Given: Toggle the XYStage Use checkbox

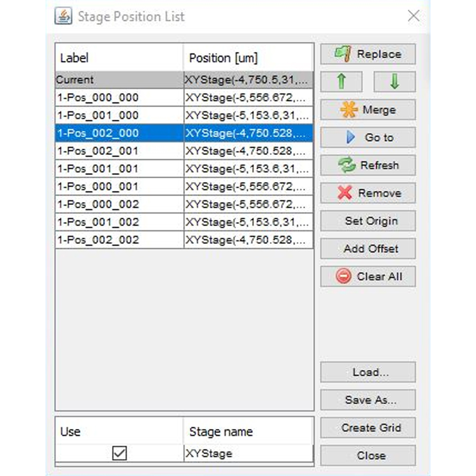Looking at the screenshot, I should coord(119,453).
